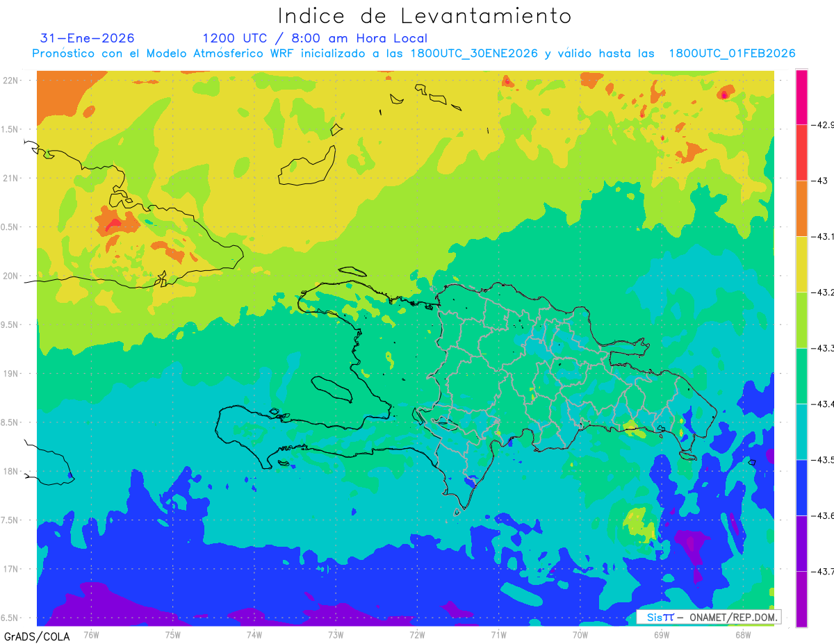Click the longitude label "73W"
834x644 pixels.
pos(336,634)
